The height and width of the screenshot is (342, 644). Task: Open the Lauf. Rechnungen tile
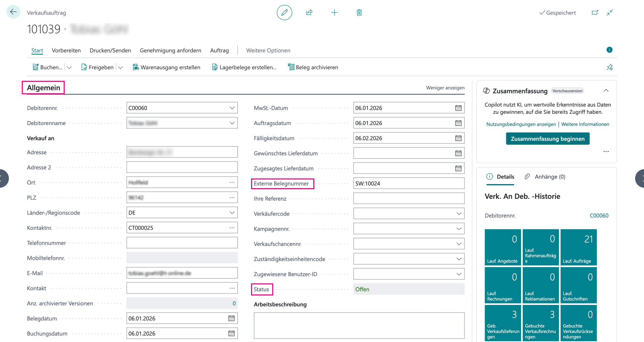pyautogui.click(x=503, y=285)
